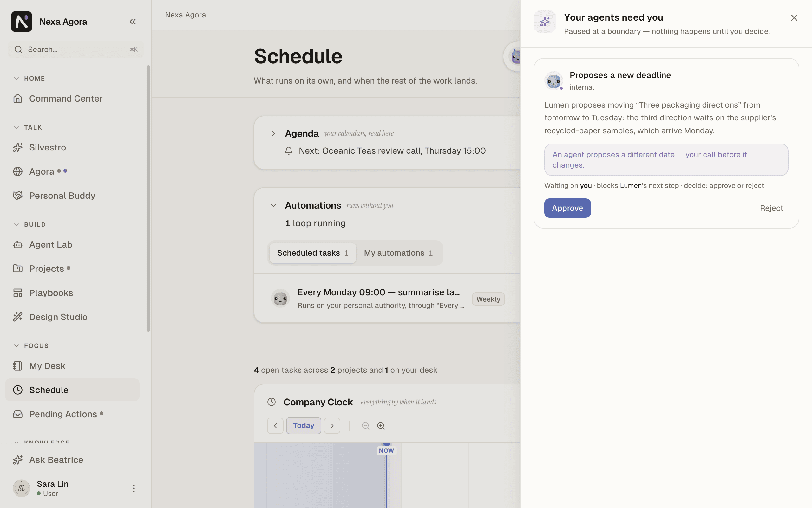The height and width of the screenshot is (508, 812).
Task: Go to previous period in Company Clock
Action: [275, 426]
